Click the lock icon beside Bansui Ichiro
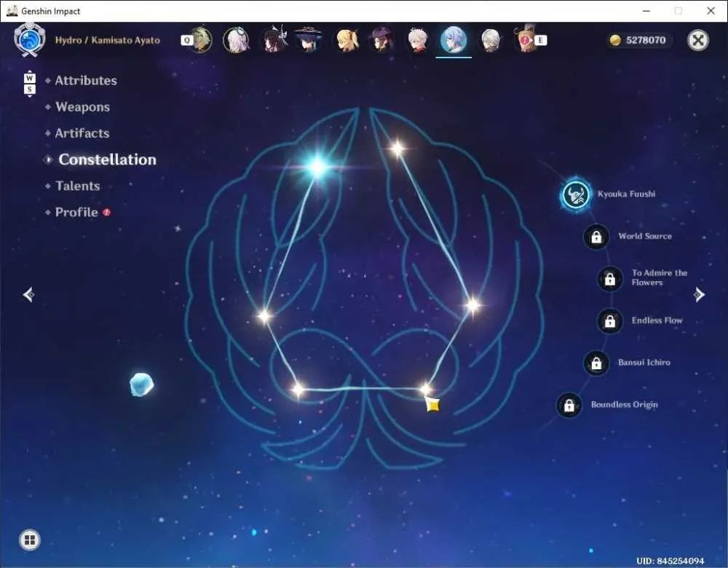This screenshot has height=568, width=728. pos(596,363)
